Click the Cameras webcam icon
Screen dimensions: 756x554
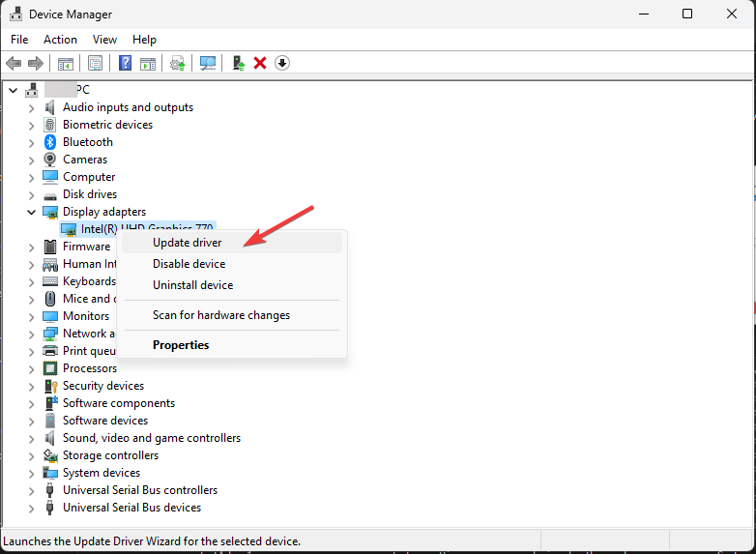pos(49,160)
